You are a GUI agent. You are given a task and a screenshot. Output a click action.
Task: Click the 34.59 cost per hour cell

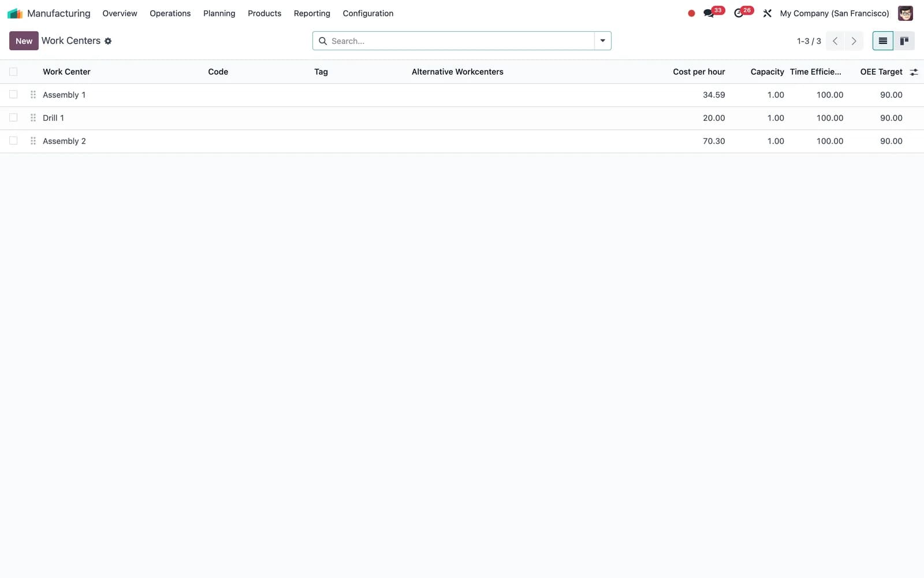click(714, 95)
